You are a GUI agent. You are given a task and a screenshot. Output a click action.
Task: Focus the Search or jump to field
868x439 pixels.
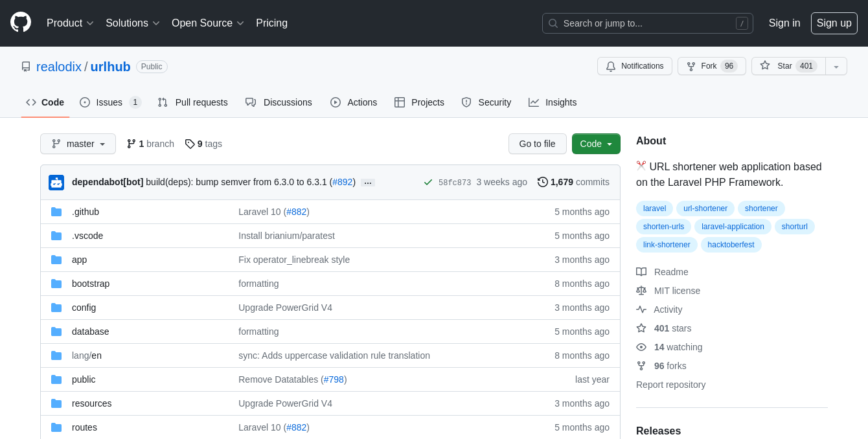pyautogui.click(x=646, y=23)
